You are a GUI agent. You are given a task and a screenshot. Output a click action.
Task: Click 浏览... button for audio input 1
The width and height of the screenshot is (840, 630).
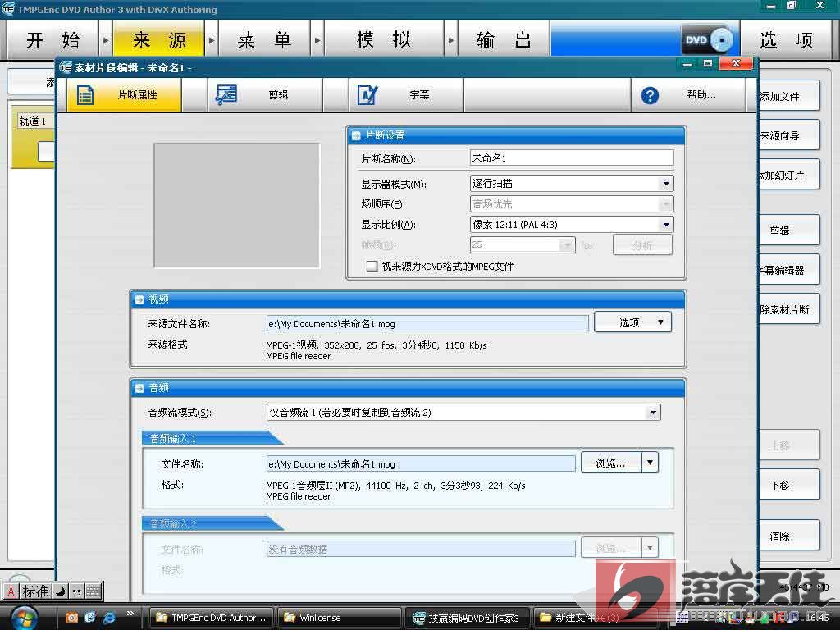610,463
